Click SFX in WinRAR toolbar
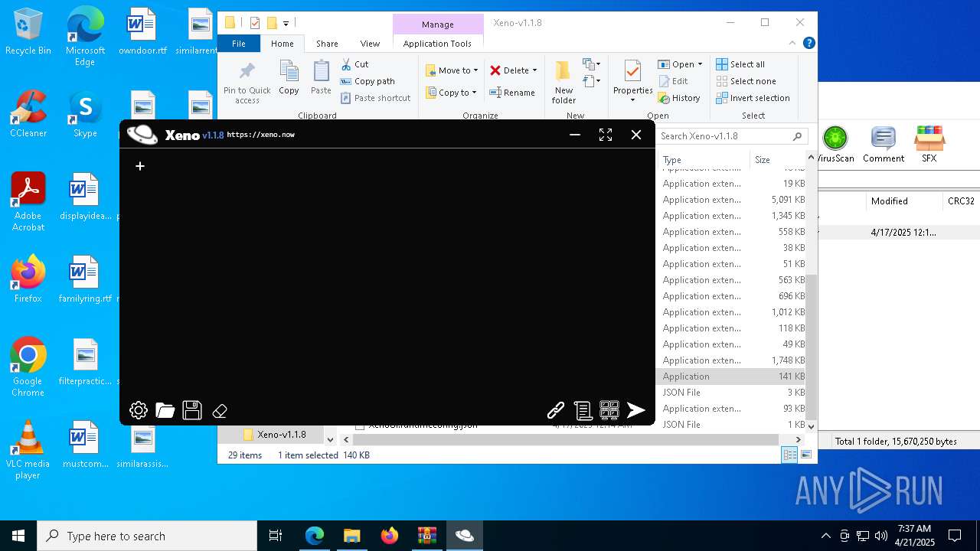Viewport: 980px width, 551px height. coord(929,145)
